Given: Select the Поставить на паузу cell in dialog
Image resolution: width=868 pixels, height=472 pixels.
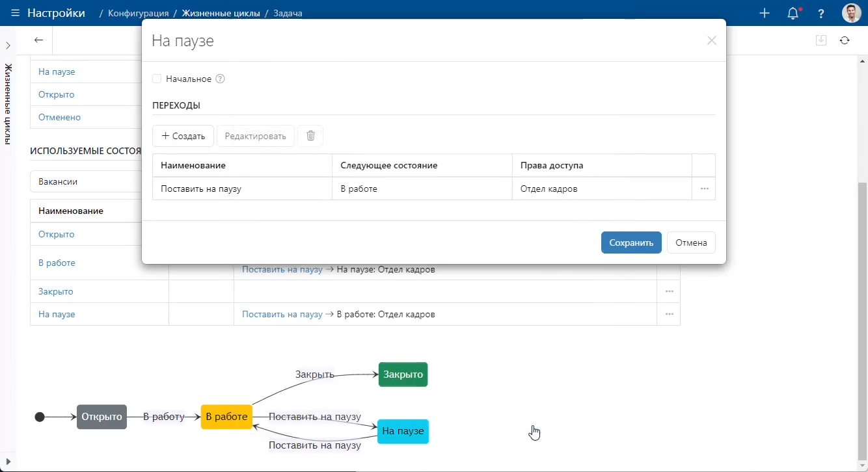Looking at the screenshot, I should (242, 189).
